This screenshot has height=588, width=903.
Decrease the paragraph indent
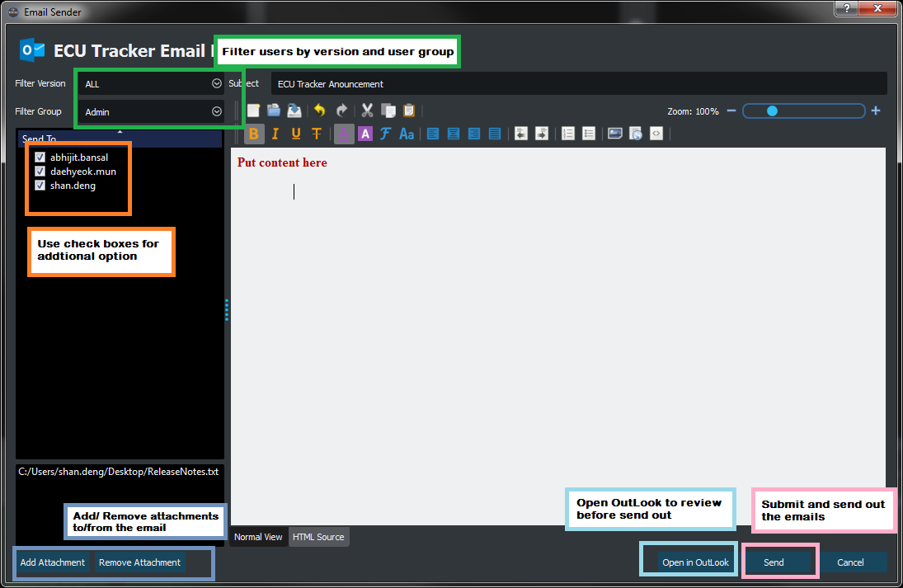(x=521, y=134)
